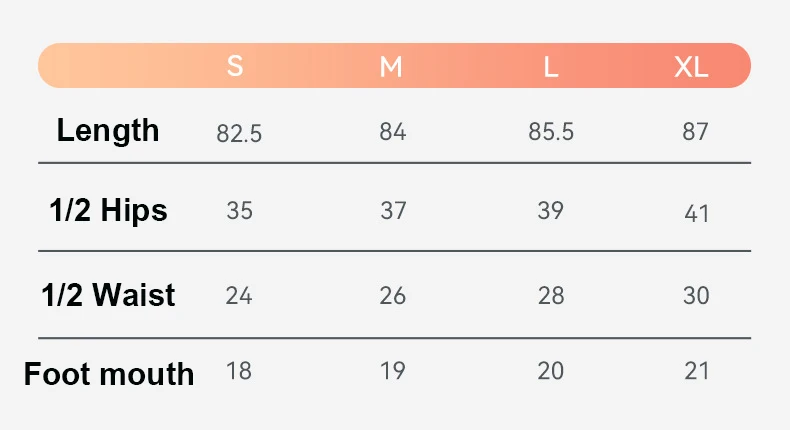The image size is (790, 430).
Task: Select the 35 hips value
Action: point(239,211)
